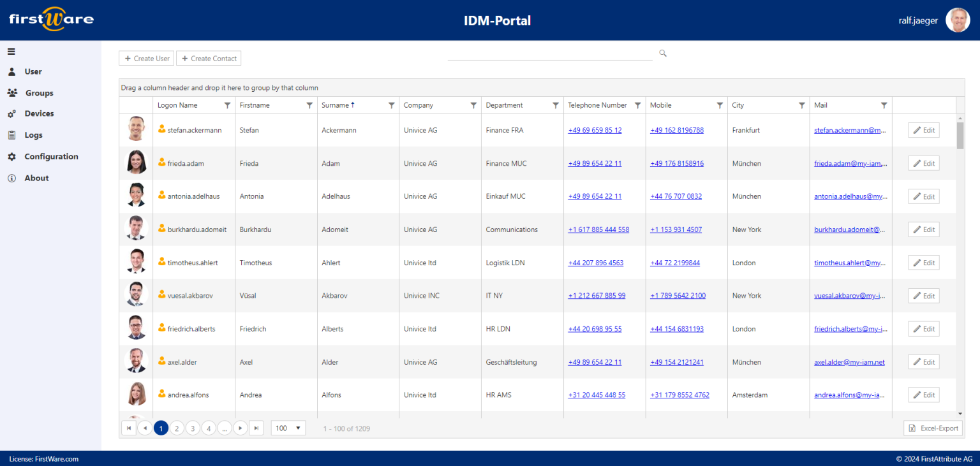This screenshot has height=466, width=980.
Task: Open filter for Telephone Number column
Action: click(x=637, y=105)
